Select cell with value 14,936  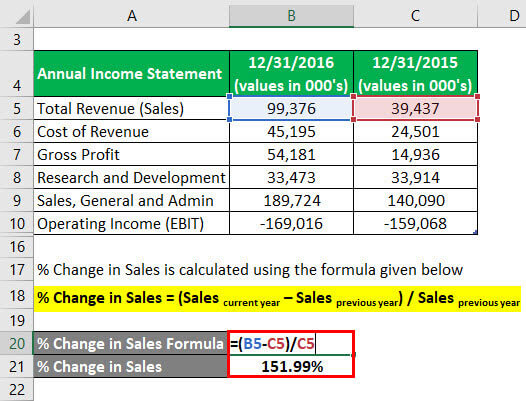415,155
